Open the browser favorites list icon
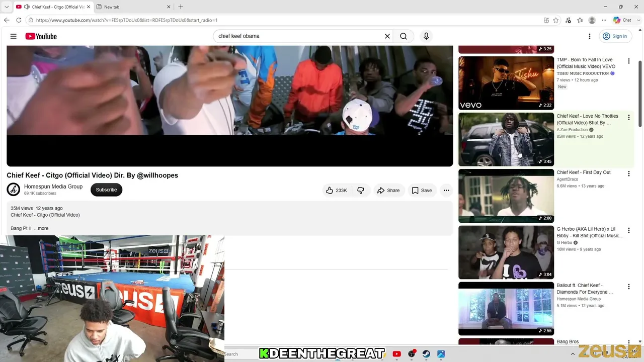The height and width of the screenshot is (362, 644). click(x=580, y=20)
